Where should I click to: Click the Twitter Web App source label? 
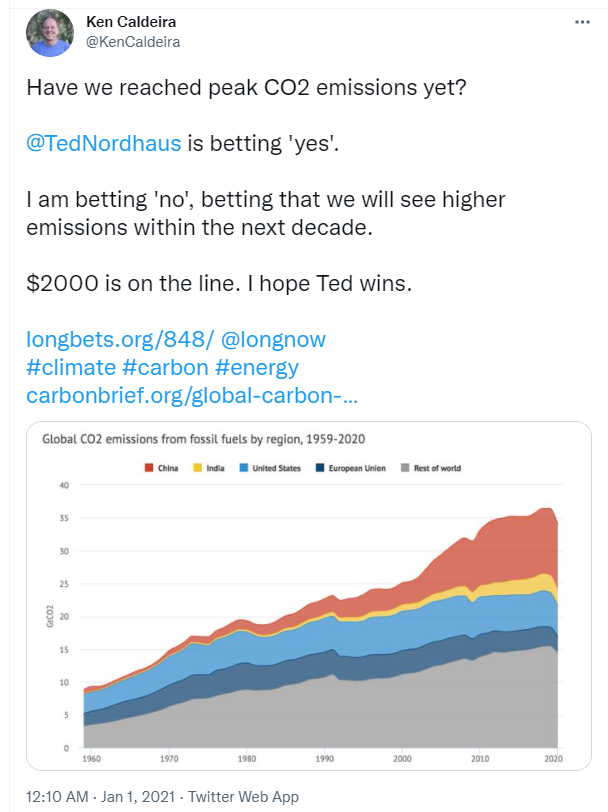click(x=243, y=796)
